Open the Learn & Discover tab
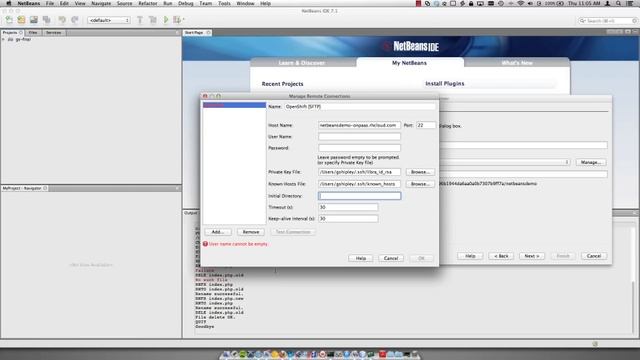640x360 pixels. tap(302, 63)
